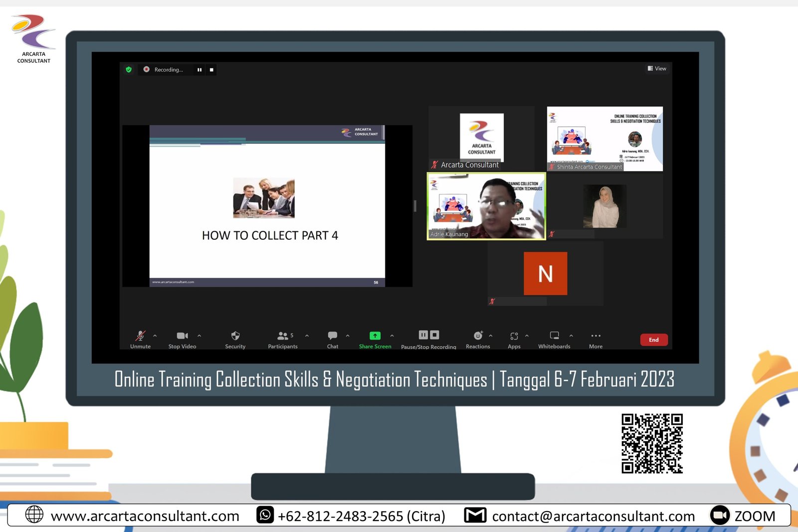The image size is (798, 532).
Task: Expand the arrow next to Participants
Action: pos(307,336)
